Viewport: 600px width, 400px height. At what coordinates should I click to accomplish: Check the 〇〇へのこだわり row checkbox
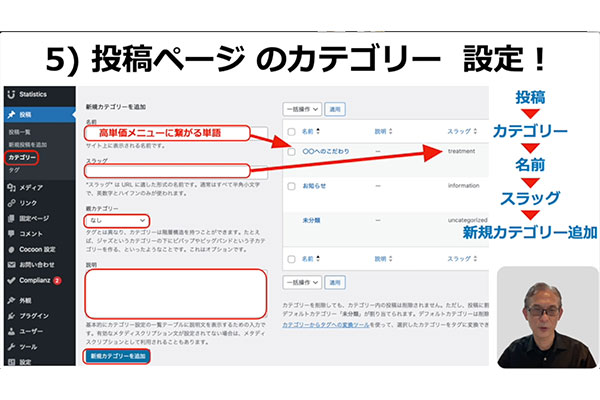point(292,152)
